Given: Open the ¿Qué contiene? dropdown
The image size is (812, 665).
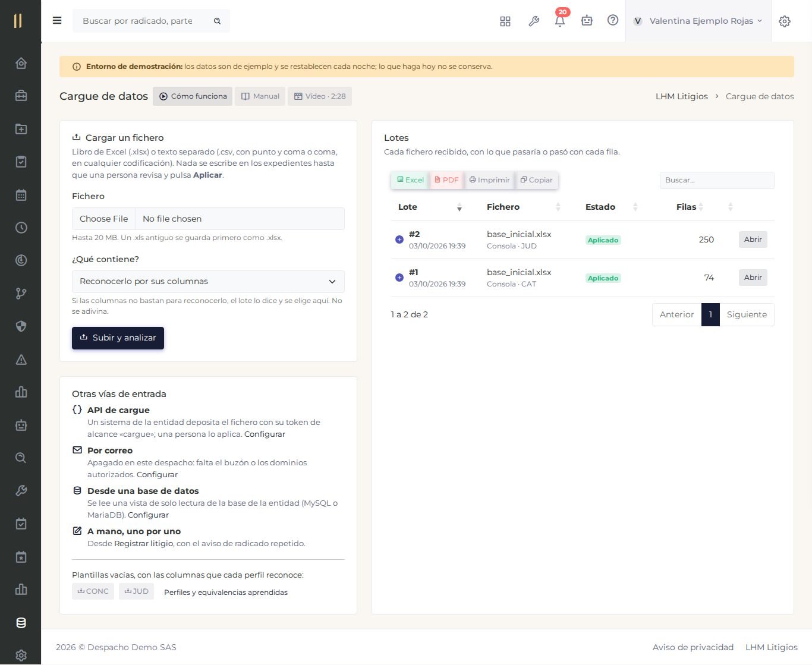Looking at the screenshot, I should coord(208,282).
